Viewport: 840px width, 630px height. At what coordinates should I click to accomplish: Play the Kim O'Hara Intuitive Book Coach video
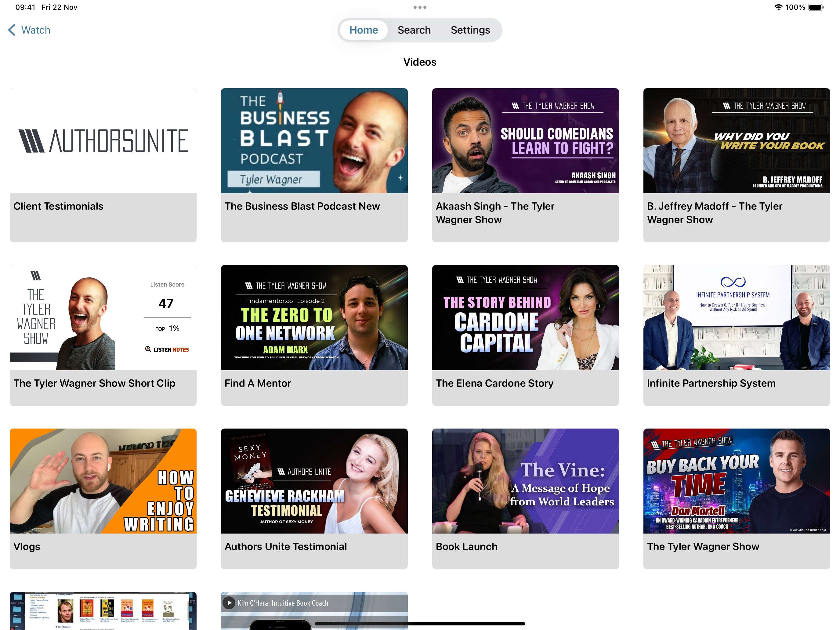229,603
